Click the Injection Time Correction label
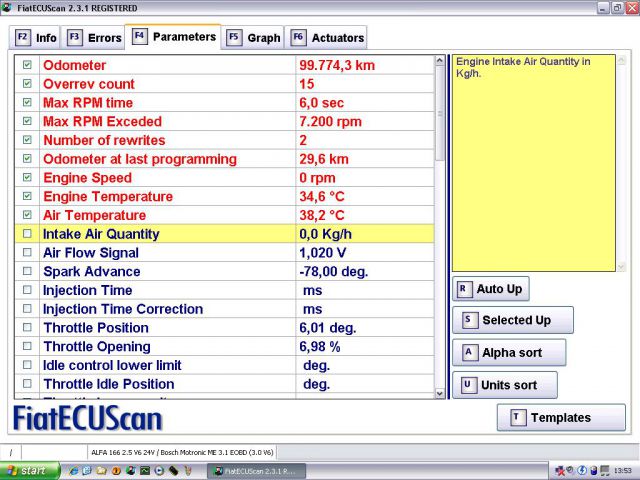This screenshot has height=480, width=640. (123, 309)
